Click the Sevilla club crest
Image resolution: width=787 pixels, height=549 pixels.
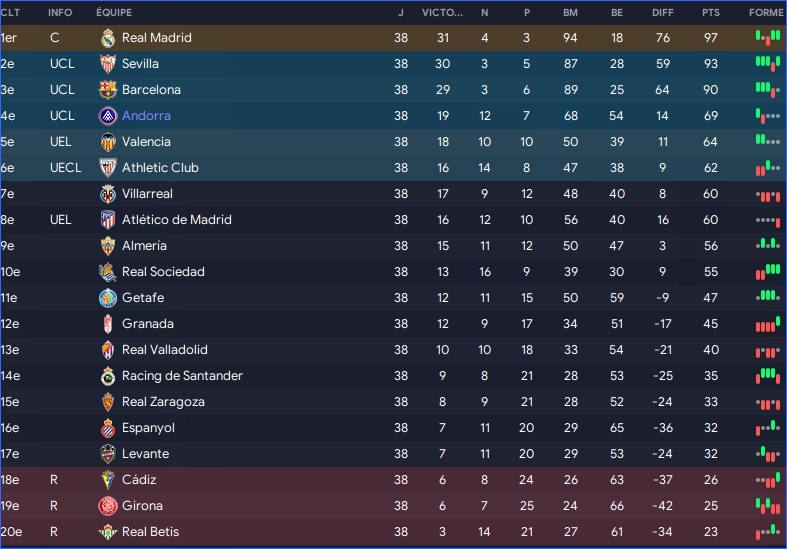[x=108, y=64]
